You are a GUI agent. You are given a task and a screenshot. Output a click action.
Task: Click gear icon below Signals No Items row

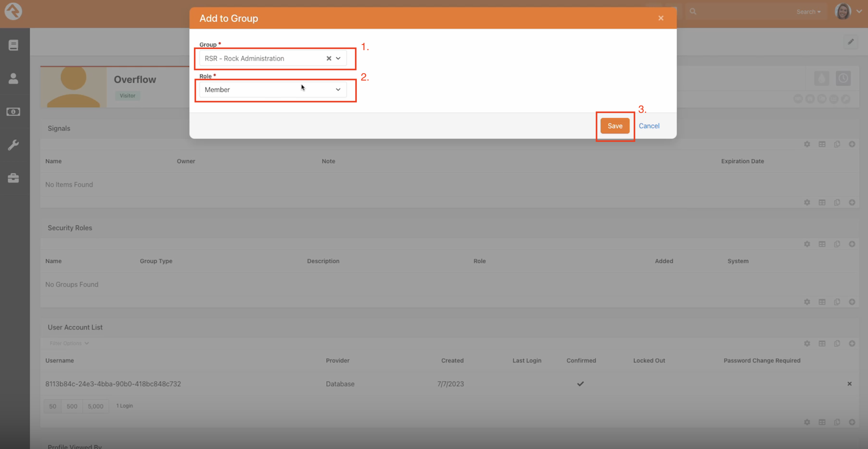click(807, 203)
